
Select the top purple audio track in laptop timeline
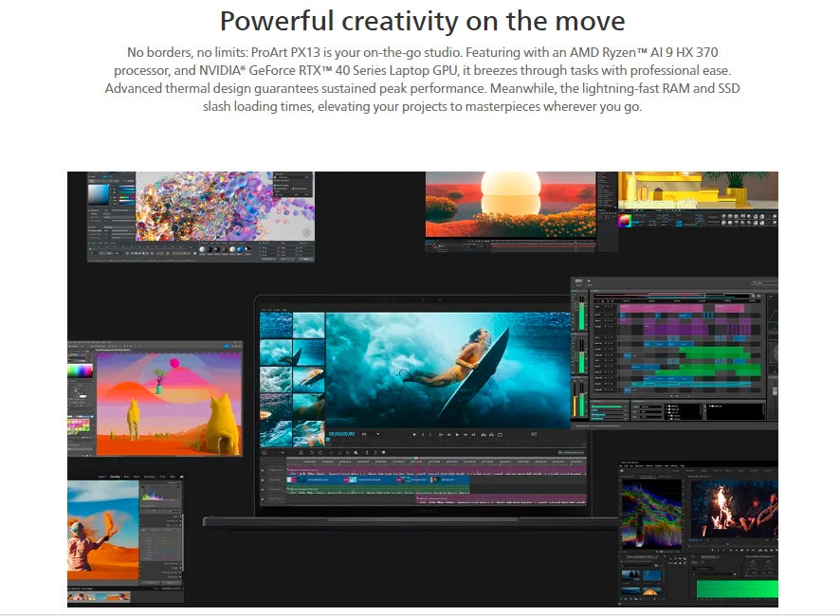click(x=437, y=471)
